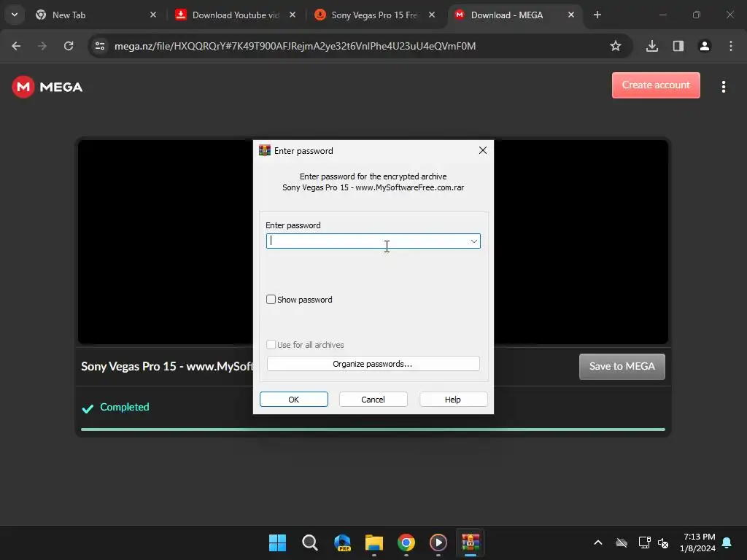747x560 pixels.
Task: Reload the MEGA page
Action: pyautogui.click(x=69, y=46)
